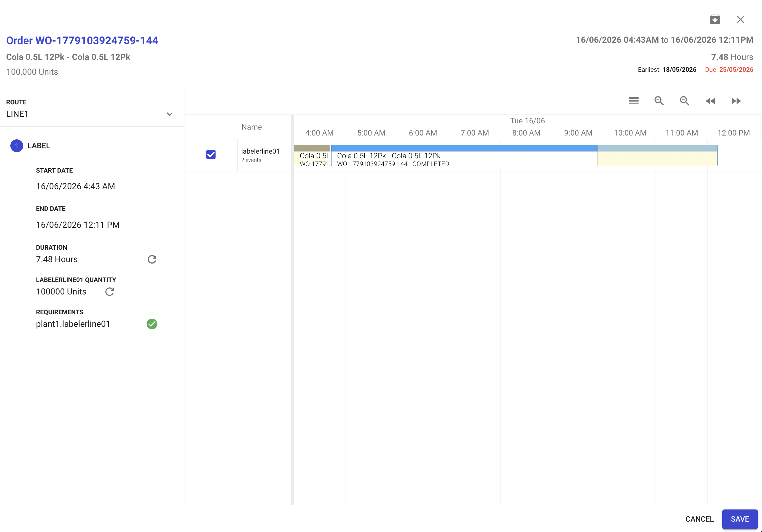The width and height of the screenshot is (762, 532).
Task: Select the blue COMPLETED work order bar
Action: 464,155
